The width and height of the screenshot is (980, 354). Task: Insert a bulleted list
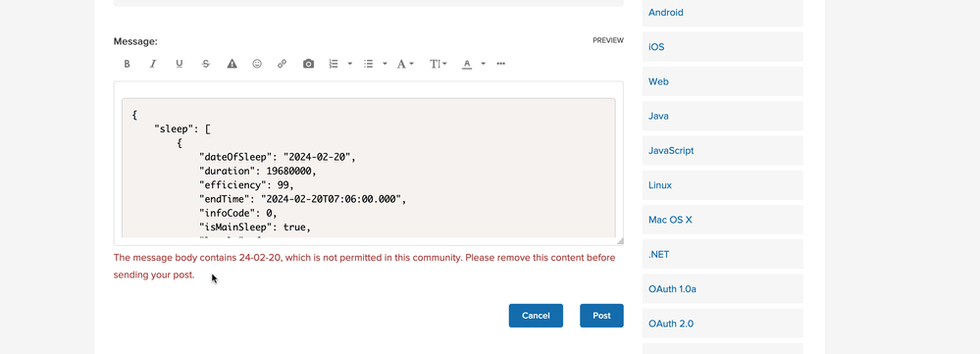(x=369, y=64)
